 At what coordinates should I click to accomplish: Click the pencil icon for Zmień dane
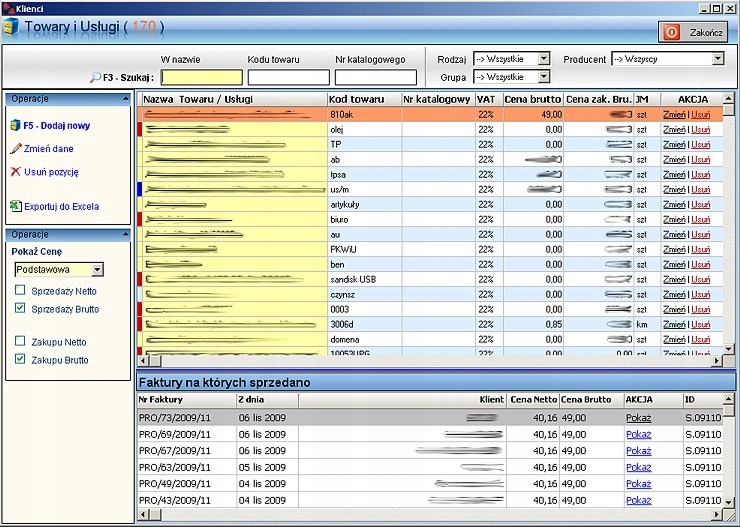coord(15,149)
